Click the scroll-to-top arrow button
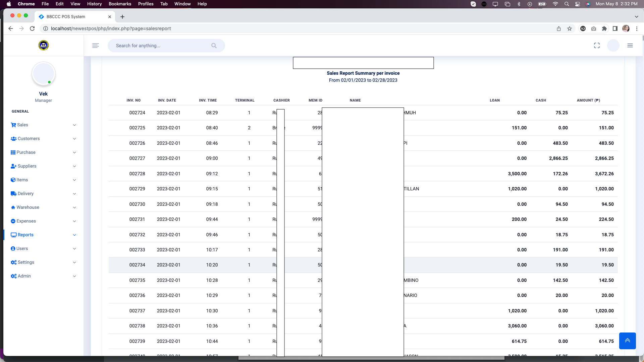Viewport: 644px width, 362px height. (627, 341)
